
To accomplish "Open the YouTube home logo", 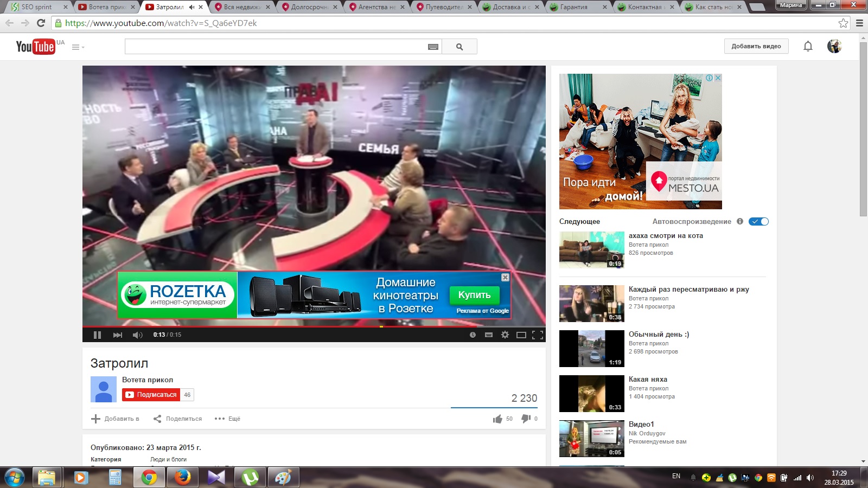I will coord(35,47).
